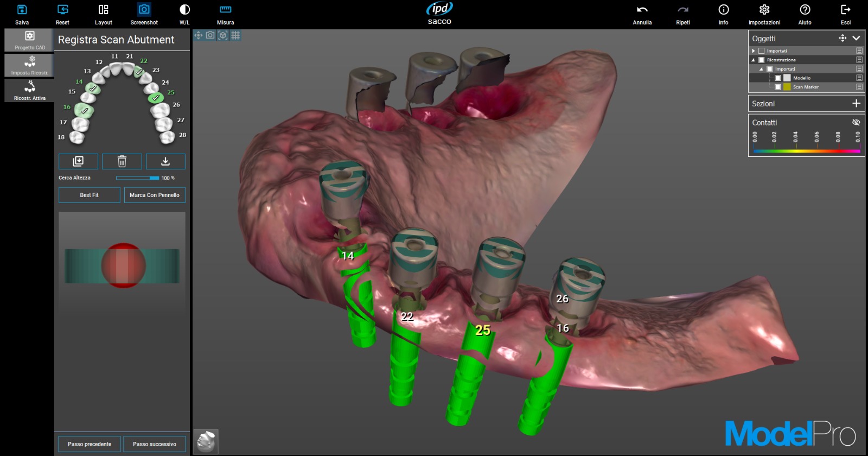Open the Ricostr. Attiva step tab
The image size is (868, 456).
click(x=29, y=90)
